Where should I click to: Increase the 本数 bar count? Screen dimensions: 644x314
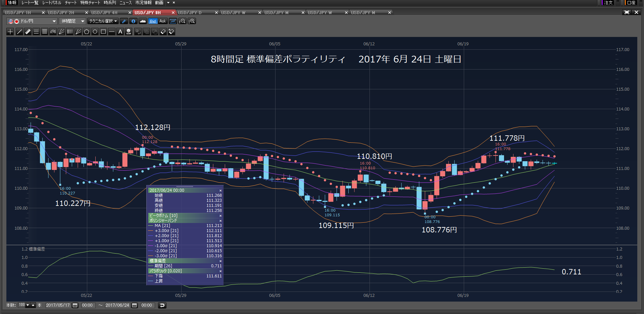[33, 305]
